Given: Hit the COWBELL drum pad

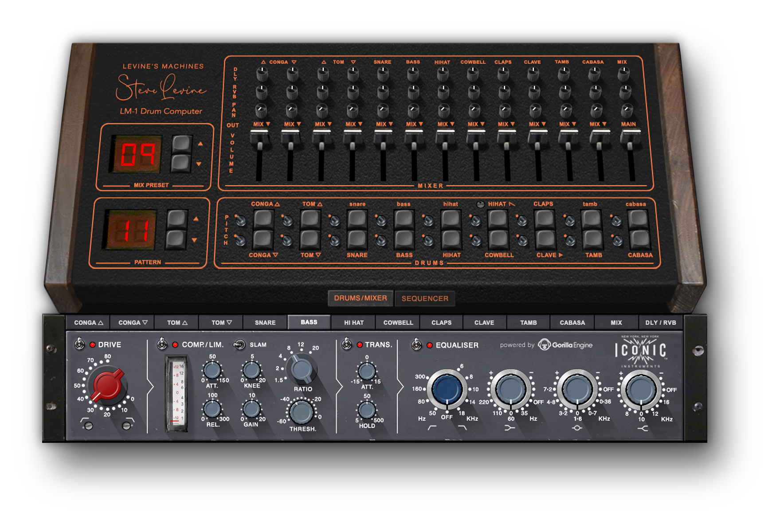Looking at the screenshot, I should (x=498, y=239).
